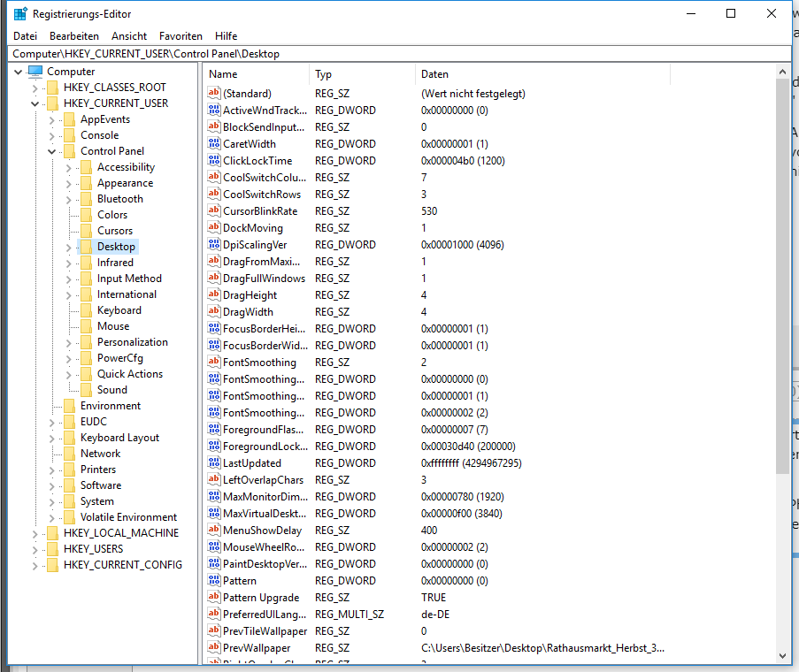Click the DWORD icon of LastUpdated

point(214,462)
